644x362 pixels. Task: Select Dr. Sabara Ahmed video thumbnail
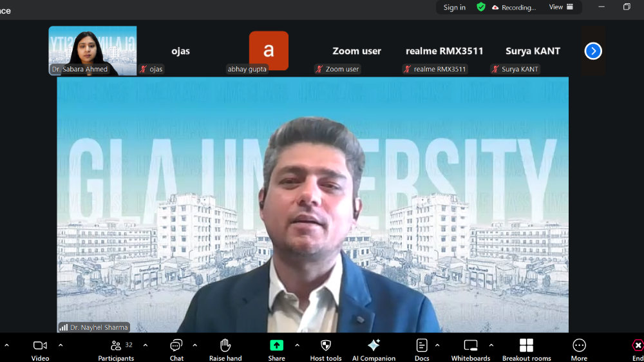93,50
